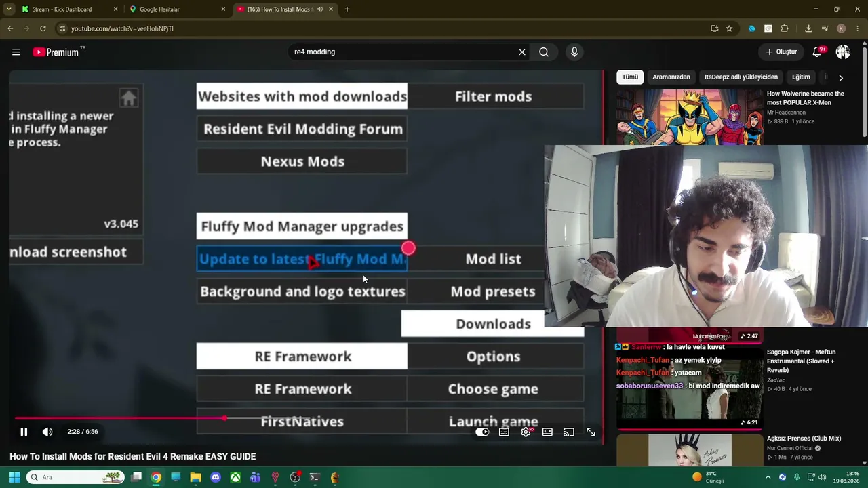Open the Sagopa Kajmer Meftun Enstrumantal video
The height and width of the screenshot is (488, 868).
pos(802,362)
